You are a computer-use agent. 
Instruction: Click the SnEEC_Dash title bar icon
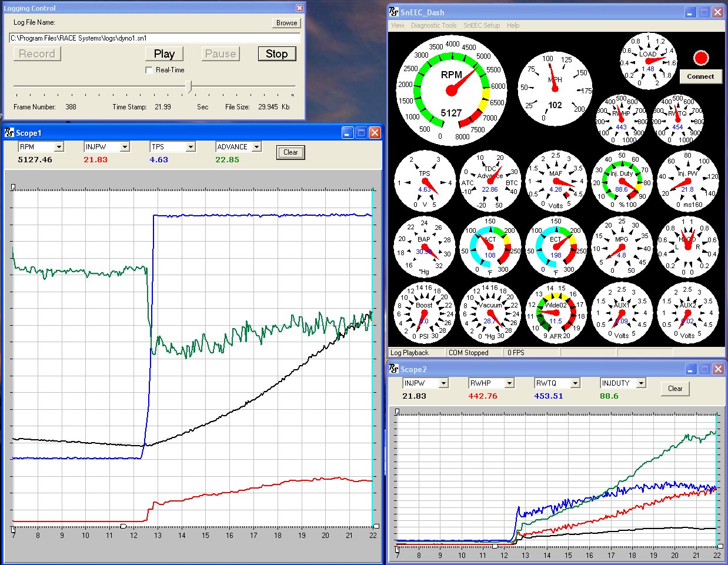click(394, 12)
